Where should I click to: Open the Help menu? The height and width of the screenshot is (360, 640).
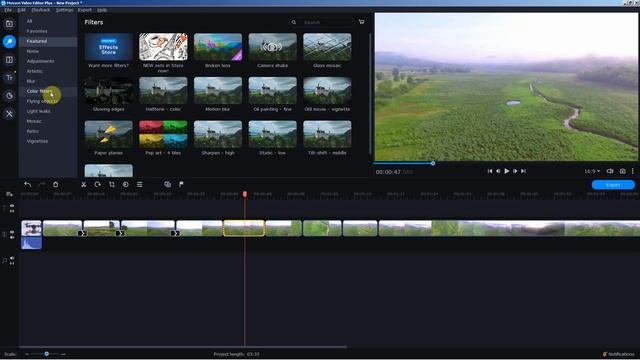click(102, 10)
